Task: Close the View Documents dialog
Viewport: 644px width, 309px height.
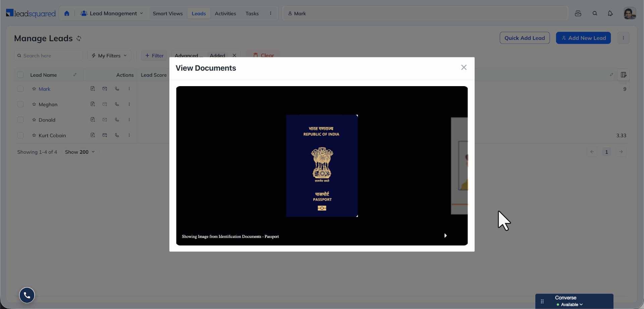Action: pos(464,67)
